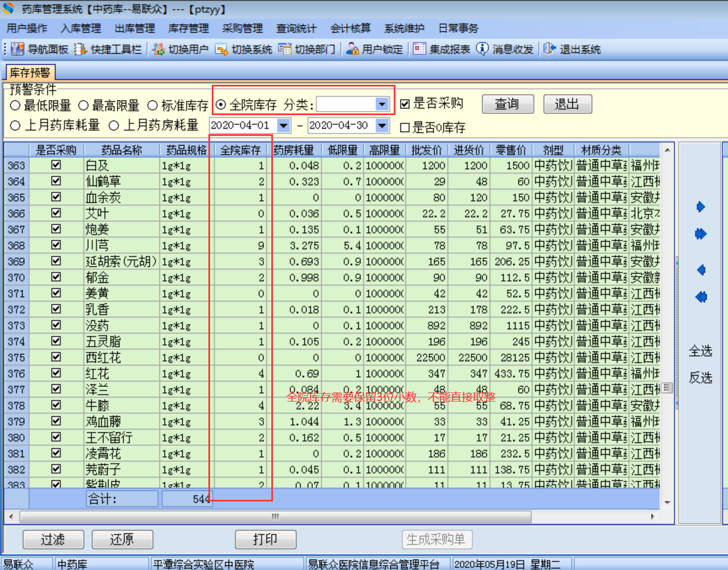728x570 pixels.
Task: Open the 入库管理 menu
Action: (81, 29)
